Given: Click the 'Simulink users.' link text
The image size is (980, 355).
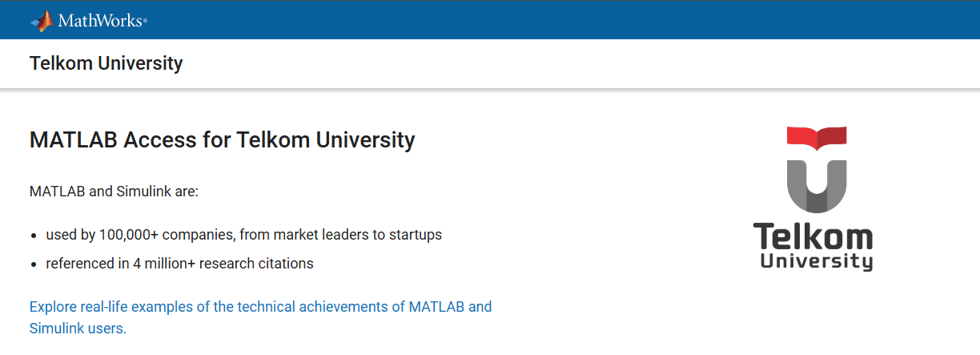Looking at the screenshot, I should 78,328.
